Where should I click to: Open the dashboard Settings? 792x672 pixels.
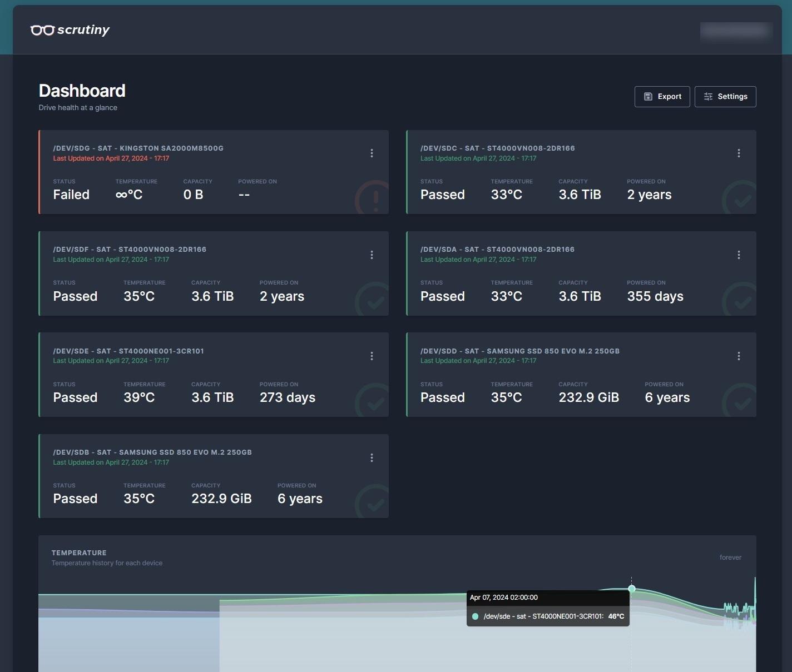725,97
